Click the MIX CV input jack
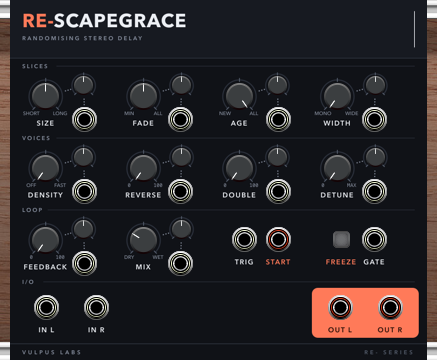Image resolution: width=437 pixels, height=360 pixels. [x=181, y=263]
